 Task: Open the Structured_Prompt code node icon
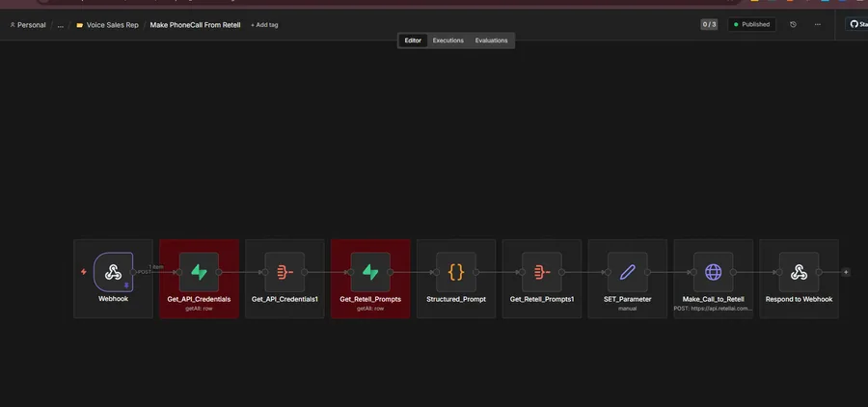point(456,272)
